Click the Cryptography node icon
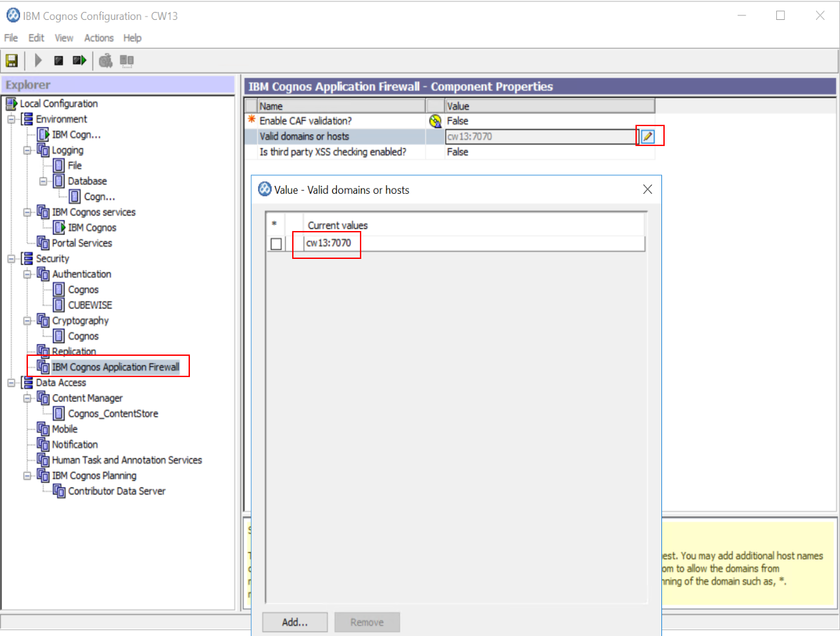 point(43,321)
